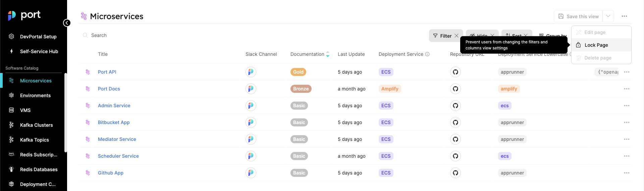Click the Slack channel icon for Admin Service
Image resolution: width=644 pixels, height=191 pixels.
click(x=251, y=106)
